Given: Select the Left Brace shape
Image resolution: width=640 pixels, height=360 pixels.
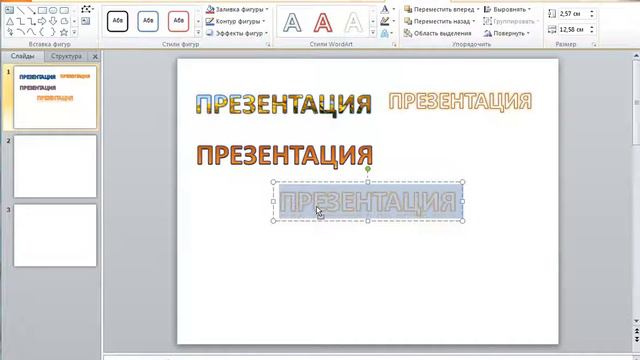Looking at the screenshot, I should (x=42, y=32).
